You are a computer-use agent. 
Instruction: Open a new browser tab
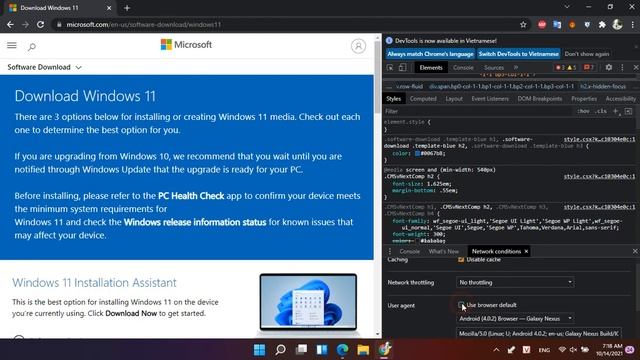tap(127, 8)
